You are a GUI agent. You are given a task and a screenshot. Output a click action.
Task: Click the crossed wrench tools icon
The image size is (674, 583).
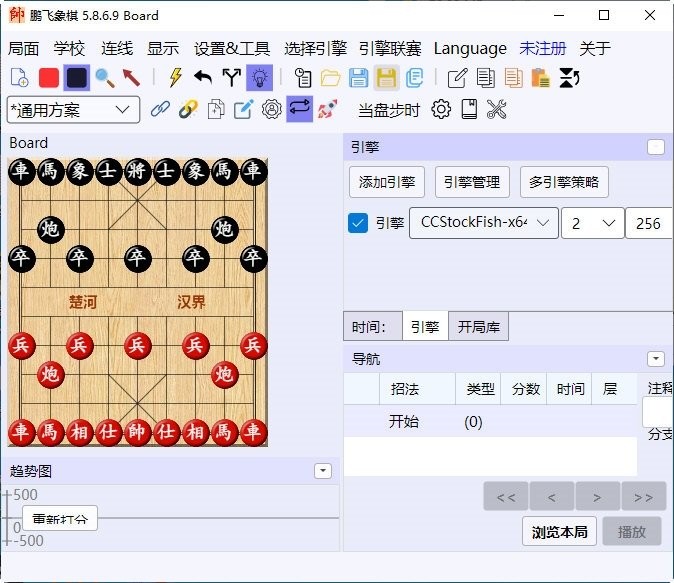[497, 109]
